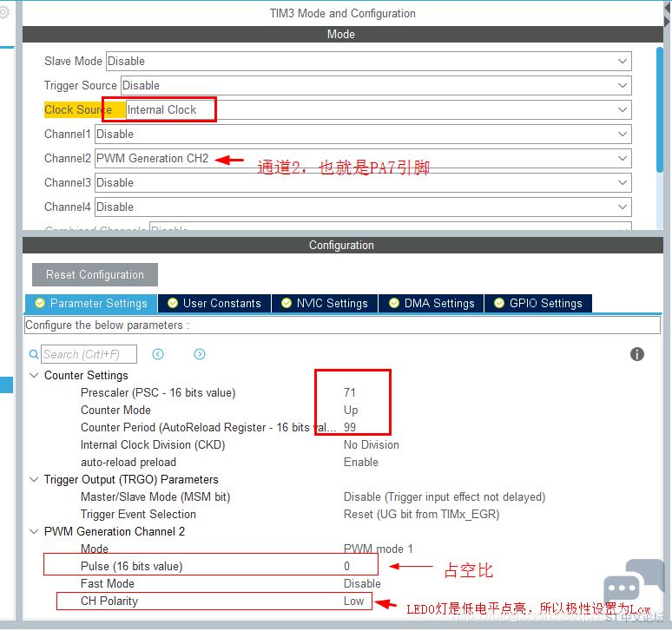Select Internal Clock Division value No Division
Screen dimensions: 672x631
point(371,444)
